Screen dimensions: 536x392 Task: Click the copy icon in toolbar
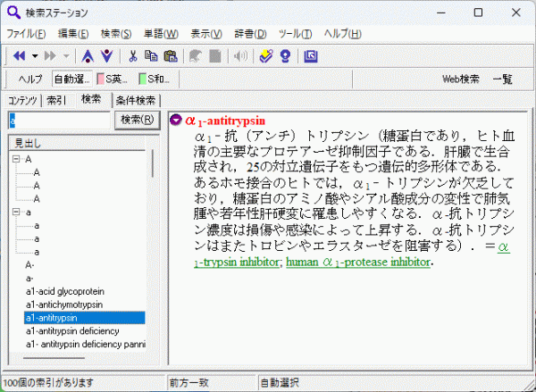[151, 55]
